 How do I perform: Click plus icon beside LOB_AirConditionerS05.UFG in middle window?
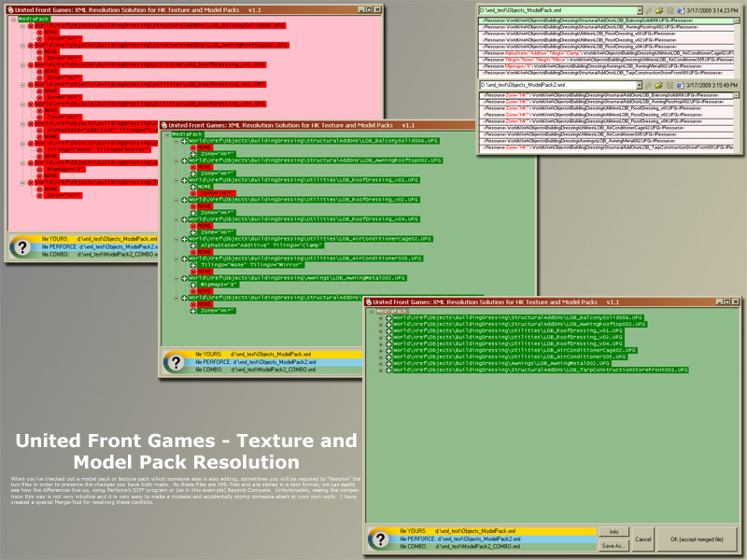coord(184,259)
